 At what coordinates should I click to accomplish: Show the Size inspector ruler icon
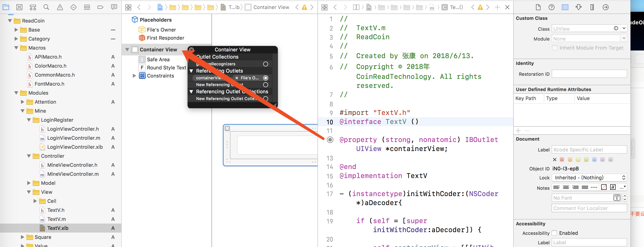pyautogui.click(x=592, y=7)
